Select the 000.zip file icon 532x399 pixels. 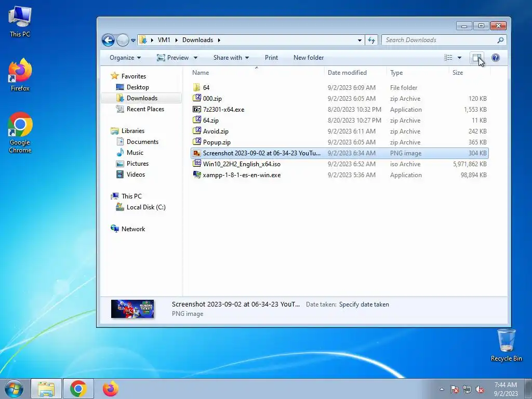pos(196,98)
